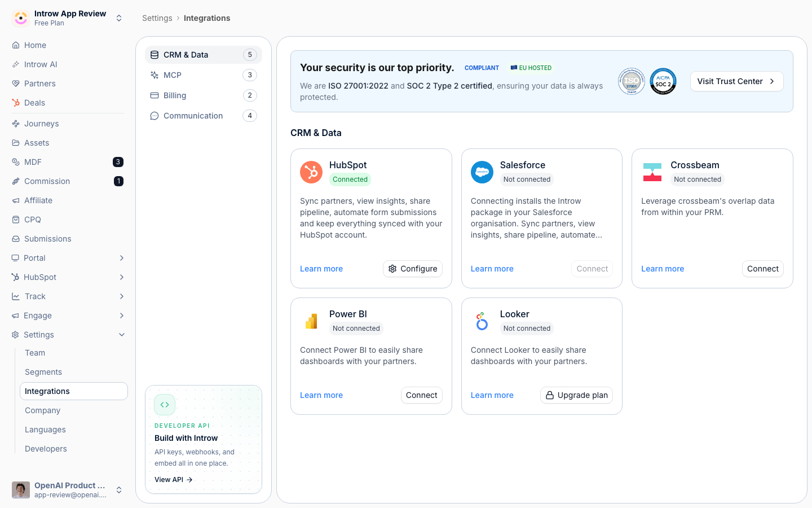Select the MCP category
The height and width of the screenshot is (508, 812).
tap(204, 75)
